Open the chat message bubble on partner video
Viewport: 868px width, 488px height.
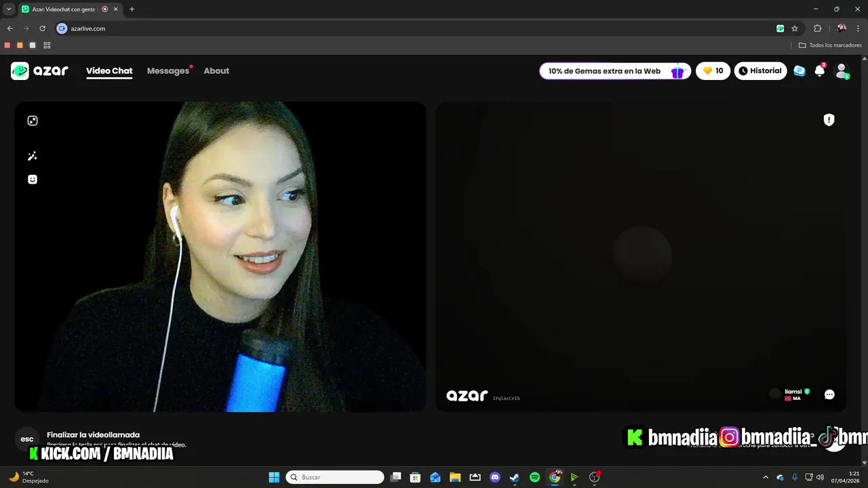829,394
